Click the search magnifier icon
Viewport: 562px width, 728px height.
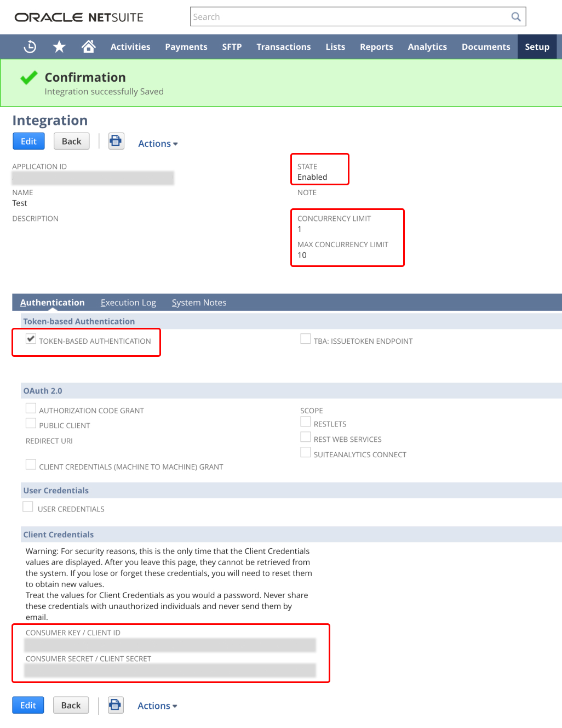coord(515,16)
